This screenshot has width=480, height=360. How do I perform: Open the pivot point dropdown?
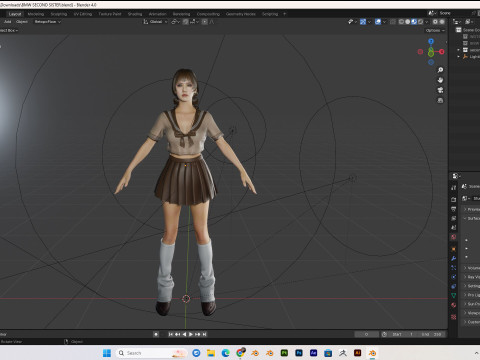click(176, 22)
